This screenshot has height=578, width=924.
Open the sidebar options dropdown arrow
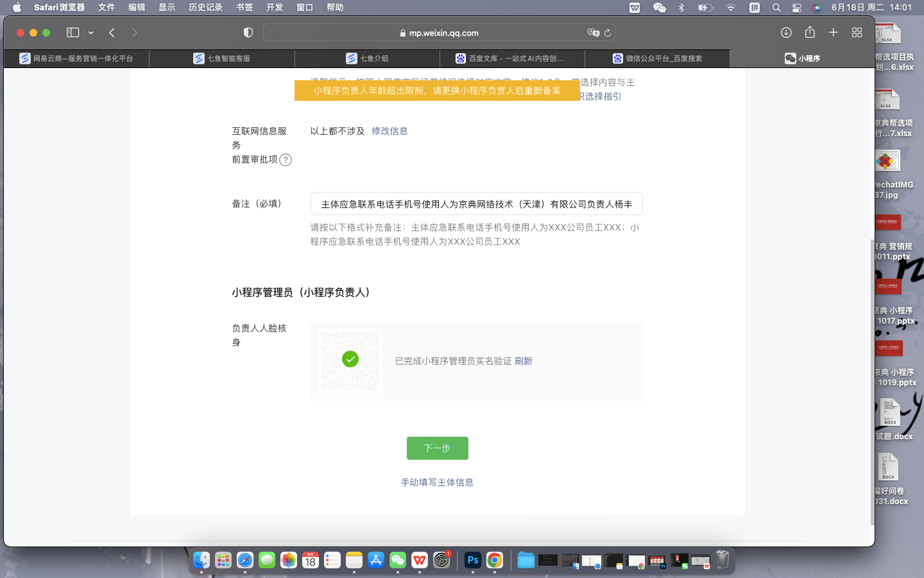(x=91, y=33)
